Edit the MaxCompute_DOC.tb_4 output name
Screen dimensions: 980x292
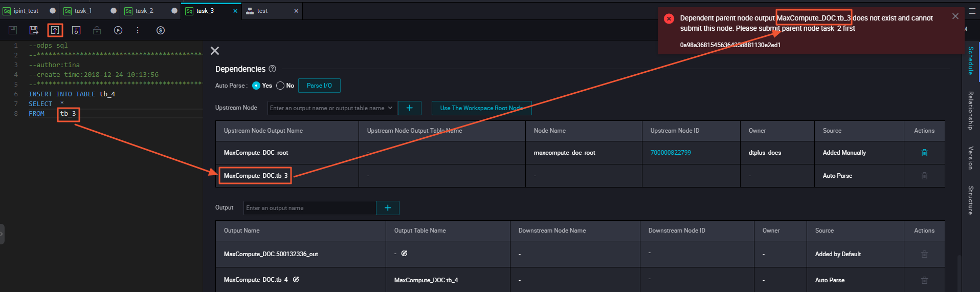296,279
